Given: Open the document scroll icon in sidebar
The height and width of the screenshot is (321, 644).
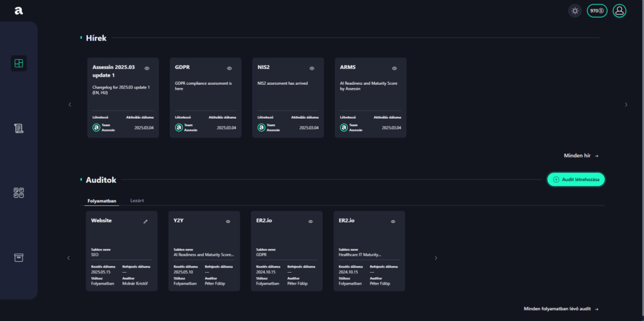Looking at the screenshot, I should click(19, 128).
